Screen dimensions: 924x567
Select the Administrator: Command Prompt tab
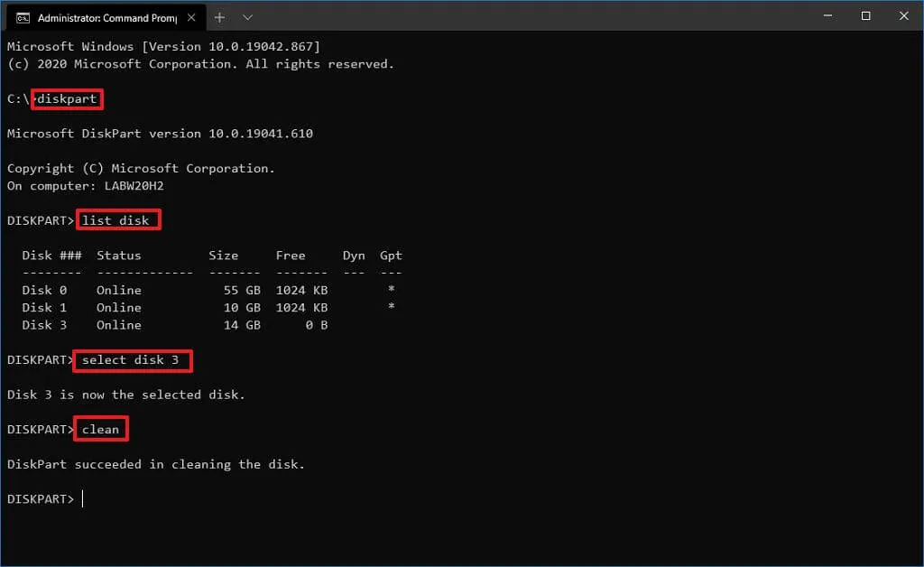pos(108,16)
